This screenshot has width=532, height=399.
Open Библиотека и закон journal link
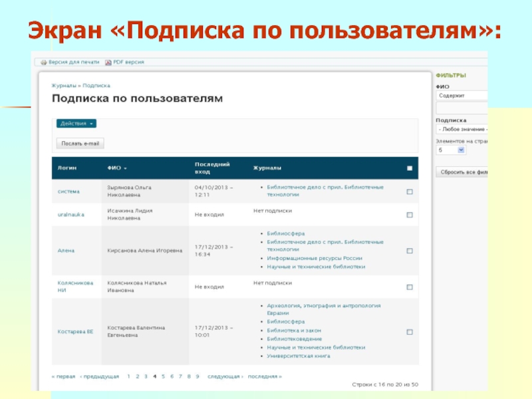tap(294, 331)
